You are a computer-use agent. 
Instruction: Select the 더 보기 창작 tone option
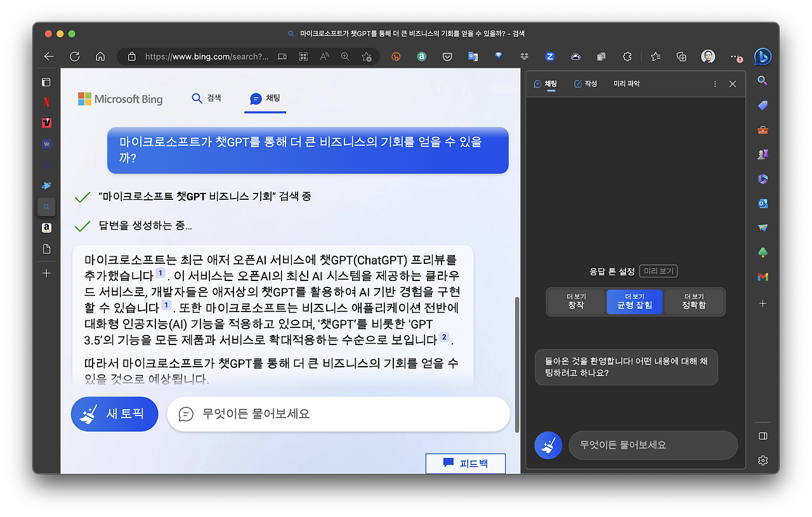click(x=575, y=302)
